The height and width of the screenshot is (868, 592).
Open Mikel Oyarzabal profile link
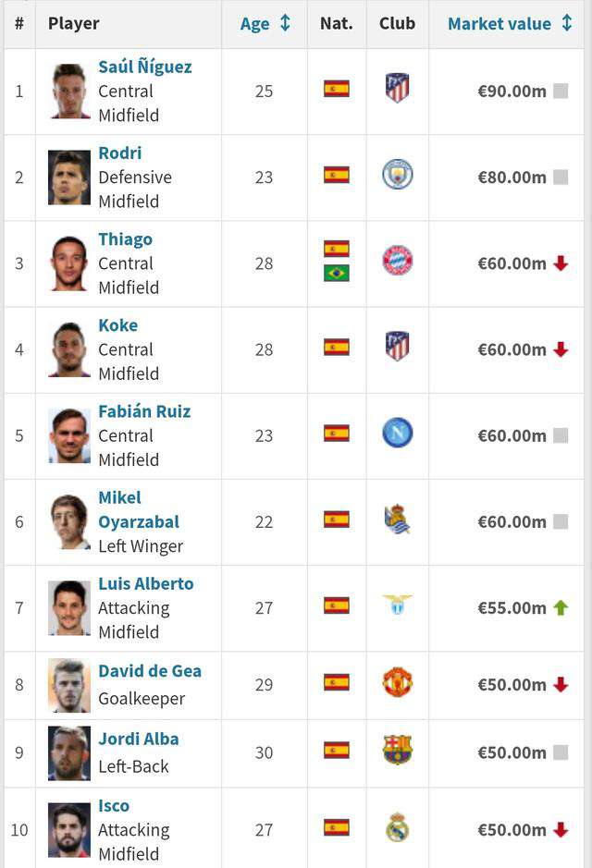[139, 510]
